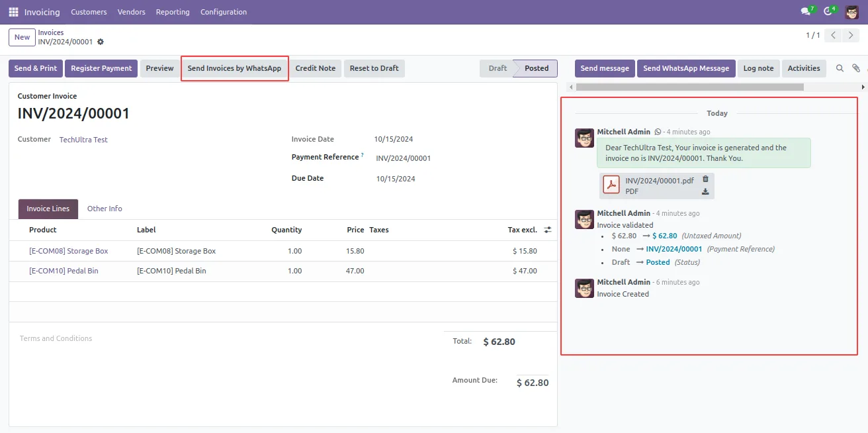Open the TechUltra Test customer link
The width and height of the screenshot is (868, 433).
pos(83,140)
